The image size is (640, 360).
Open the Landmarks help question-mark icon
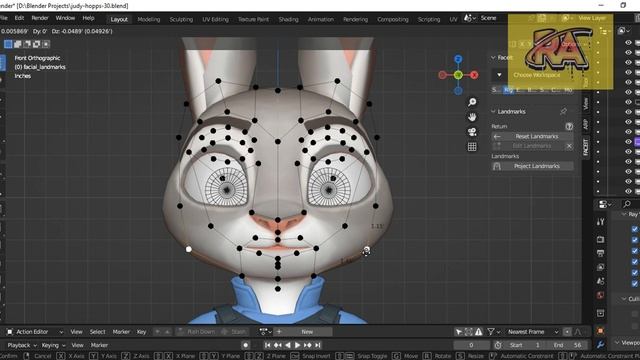[569, 127]
